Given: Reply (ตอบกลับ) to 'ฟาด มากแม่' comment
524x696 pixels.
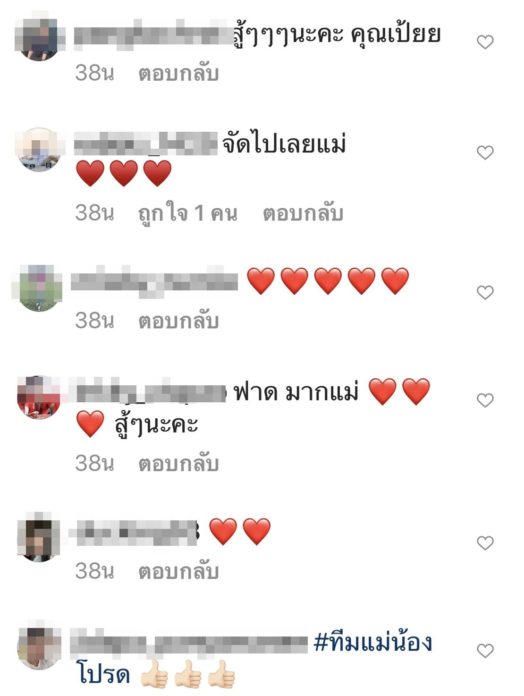Looking at the screenshot, I should (x=178, y=463).
